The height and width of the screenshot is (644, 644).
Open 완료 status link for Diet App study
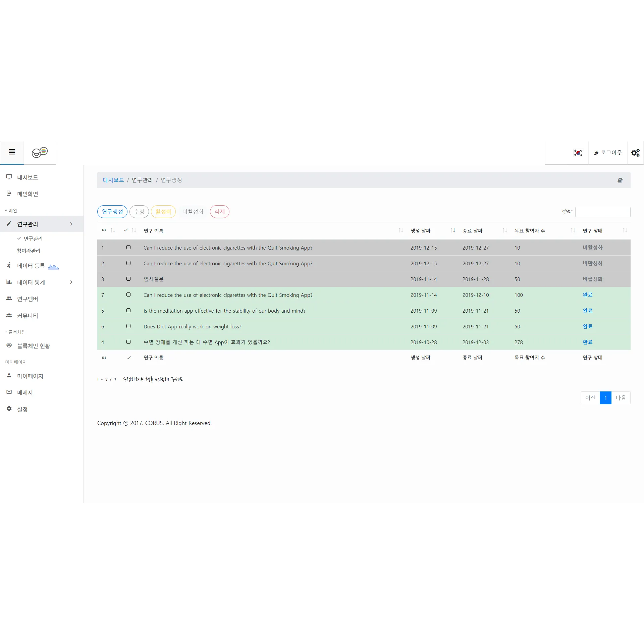(587, 326)
